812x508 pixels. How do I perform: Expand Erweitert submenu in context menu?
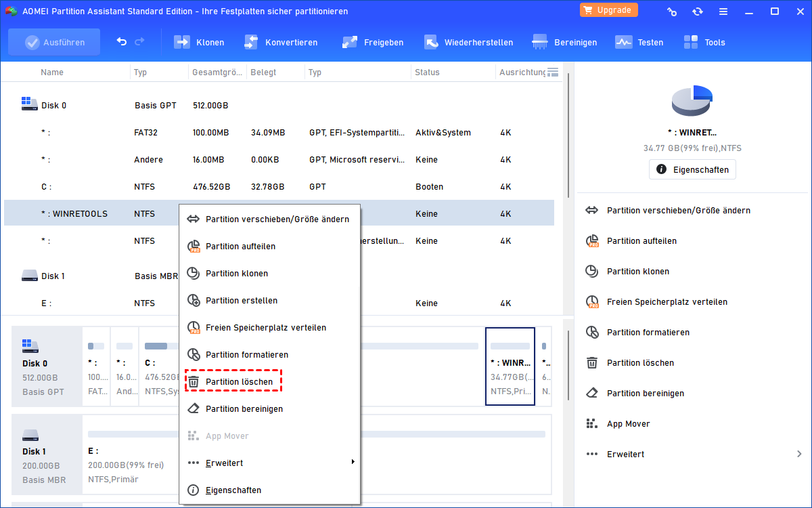(269, 463)
